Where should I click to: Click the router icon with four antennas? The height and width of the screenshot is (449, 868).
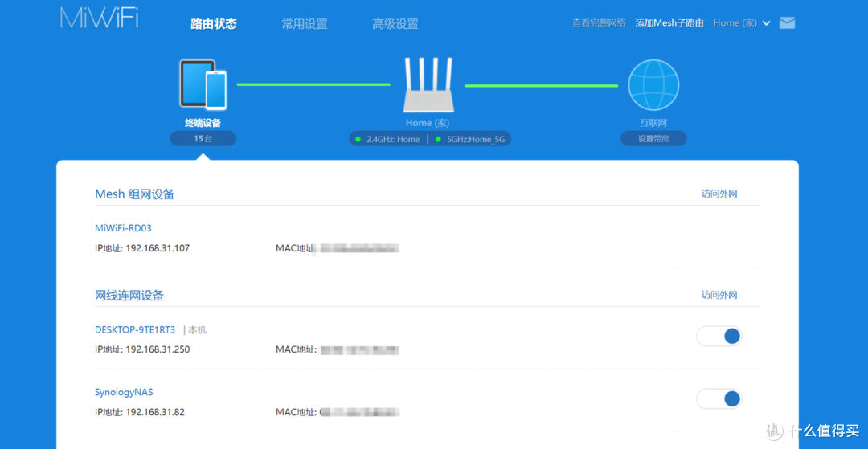428,85
